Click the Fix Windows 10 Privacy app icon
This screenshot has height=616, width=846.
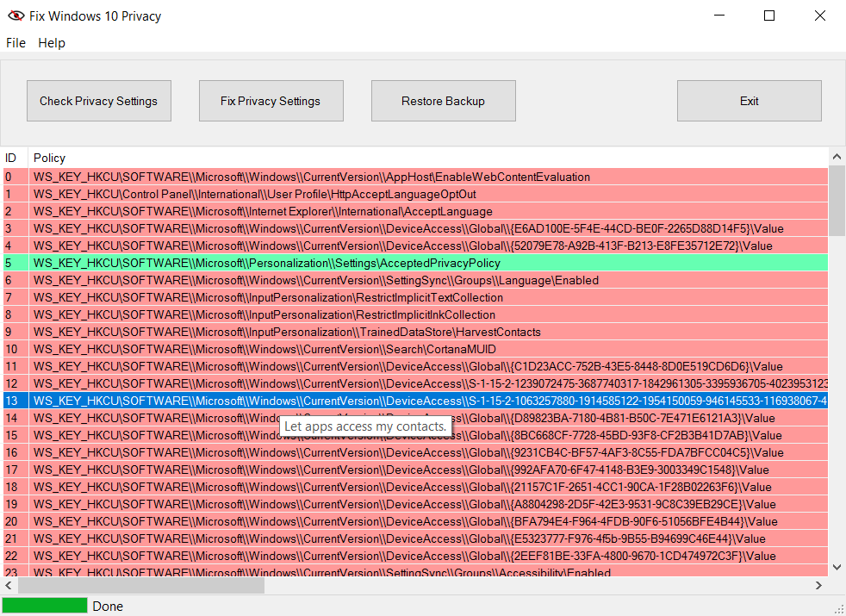(16, 16)
